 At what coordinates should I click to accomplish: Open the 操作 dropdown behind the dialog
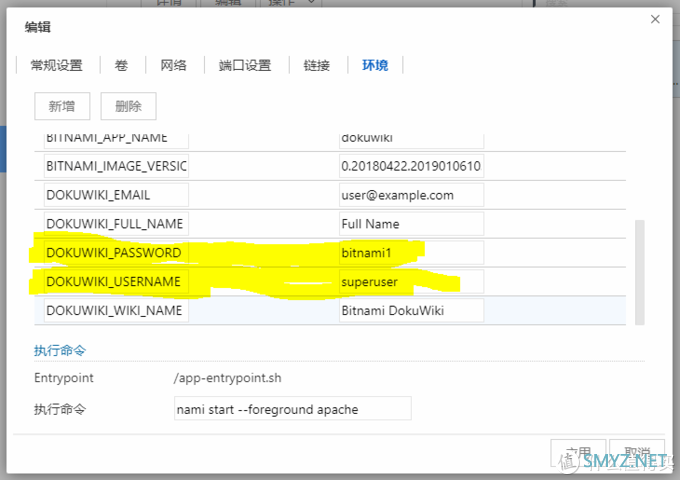[297, 5]
